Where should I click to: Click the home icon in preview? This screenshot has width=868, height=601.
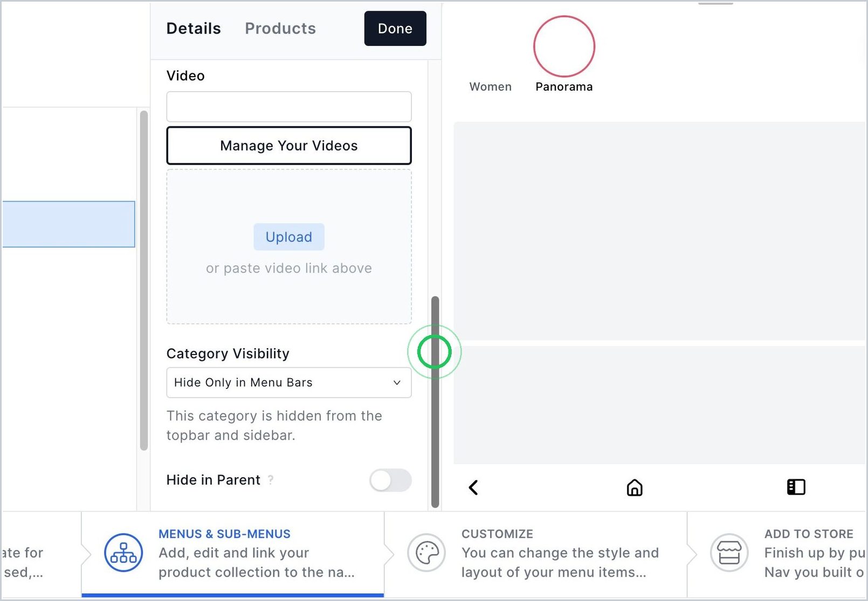tap(635, 488)
